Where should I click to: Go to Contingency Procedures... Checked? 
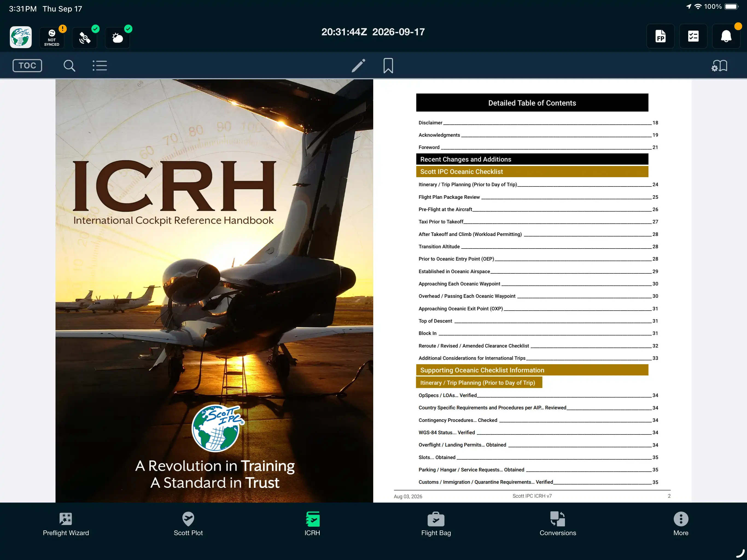point(538,420)
